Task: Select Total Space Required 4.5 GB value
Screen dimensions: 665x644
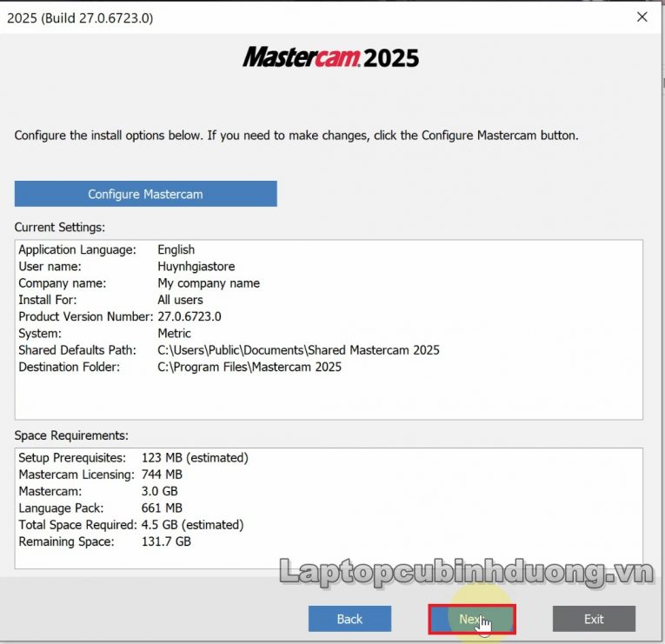Action: [x=192, y=524]
